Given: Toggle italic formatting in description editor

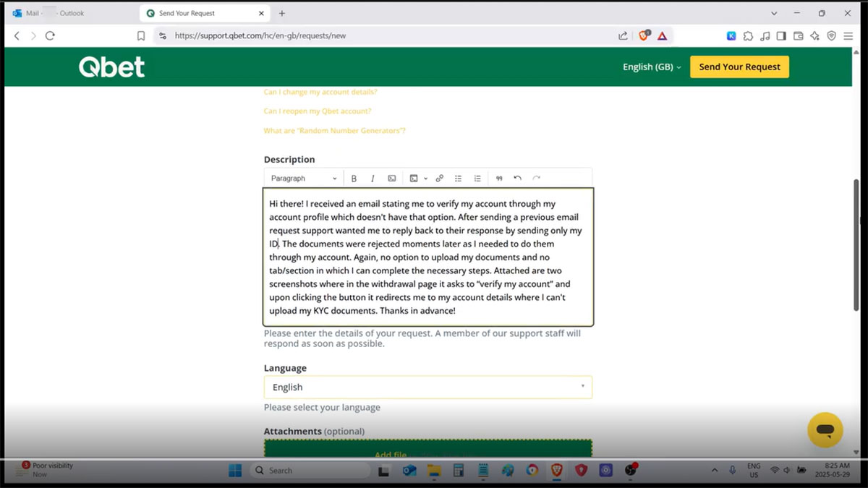Looking at the screenshot, I should pyautogui.click(x=373, y=179).
